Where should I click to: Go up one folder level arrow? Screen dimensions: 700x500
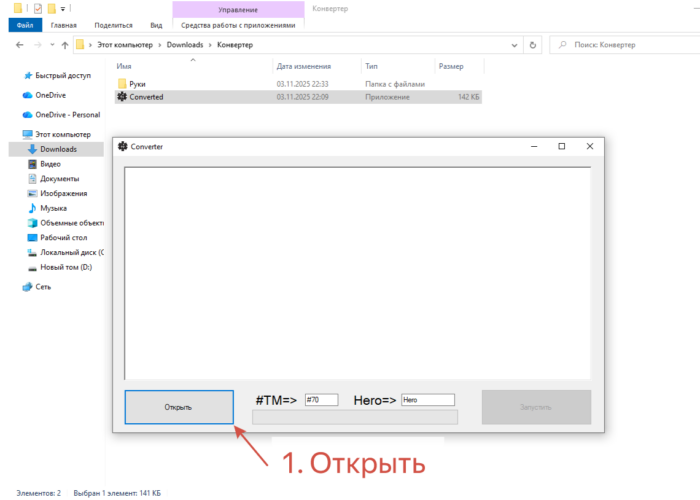(65, 45)
